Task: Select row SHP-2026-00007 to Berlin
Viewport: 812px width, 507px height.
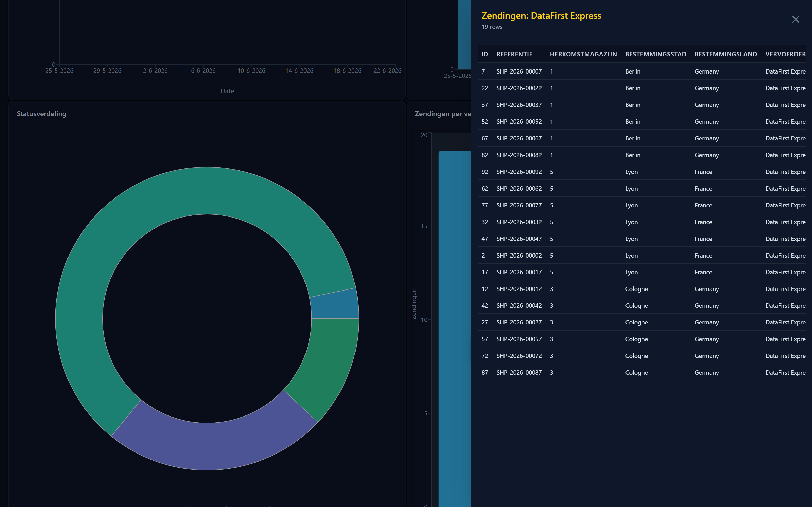Action: point(641,71)
